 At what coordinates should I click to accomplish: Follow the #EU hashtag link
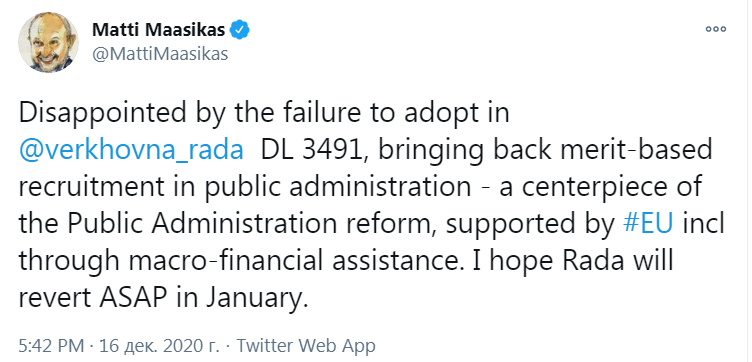pyautogui.click(x=651, y=225)
